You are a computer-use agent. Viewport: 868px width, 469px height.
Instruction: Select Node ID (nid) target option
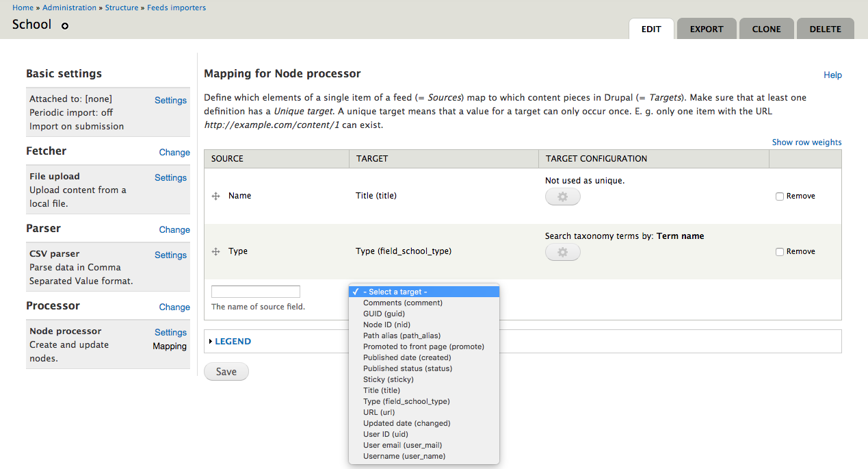coord(424,325)
